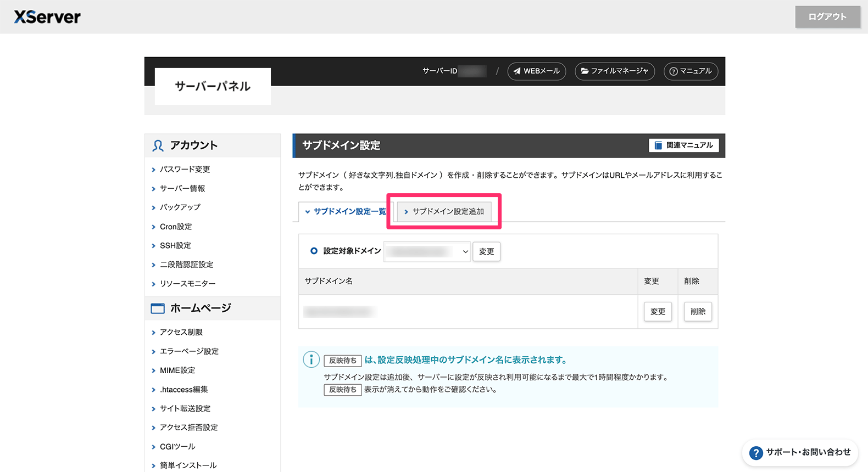Open パスワード変更 in sidebar
868x472 pixels.
pyautogui.click(x=185, y=170)
